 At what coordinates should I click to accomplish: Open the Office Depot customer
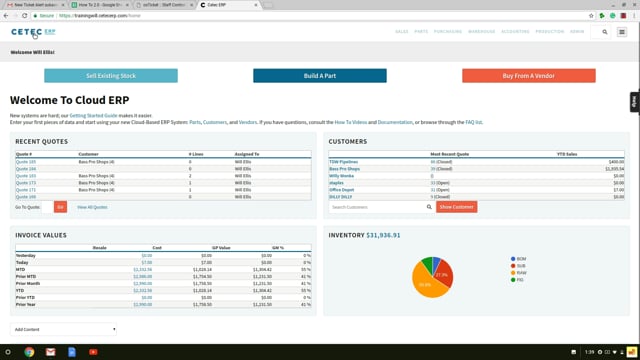[x=342, y=190]
